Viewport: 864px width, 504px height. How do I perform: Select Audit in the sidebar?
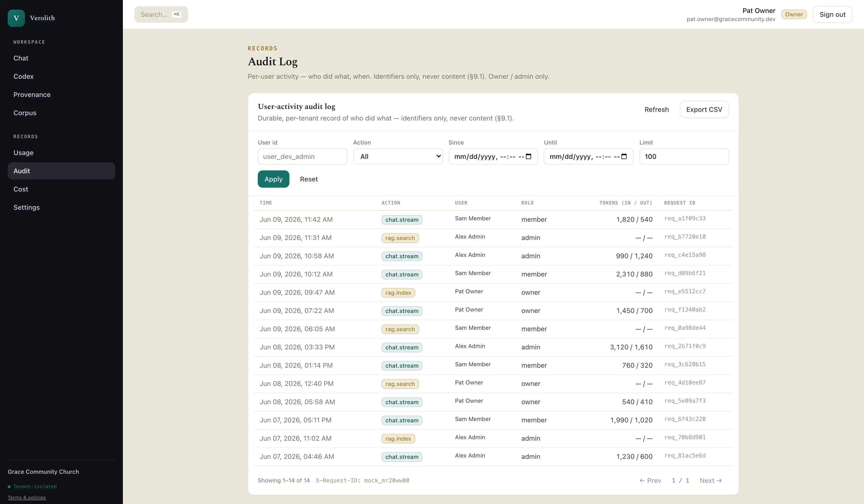pyautogui.click(x=61, y=171)
